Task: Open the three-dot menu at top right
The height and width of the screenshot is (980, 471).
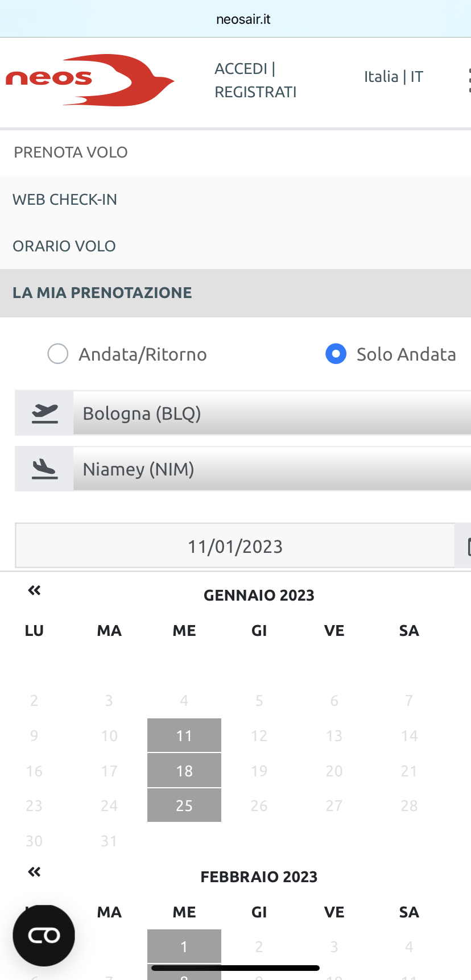Action: pyautogui.click(x=468, y=80)
